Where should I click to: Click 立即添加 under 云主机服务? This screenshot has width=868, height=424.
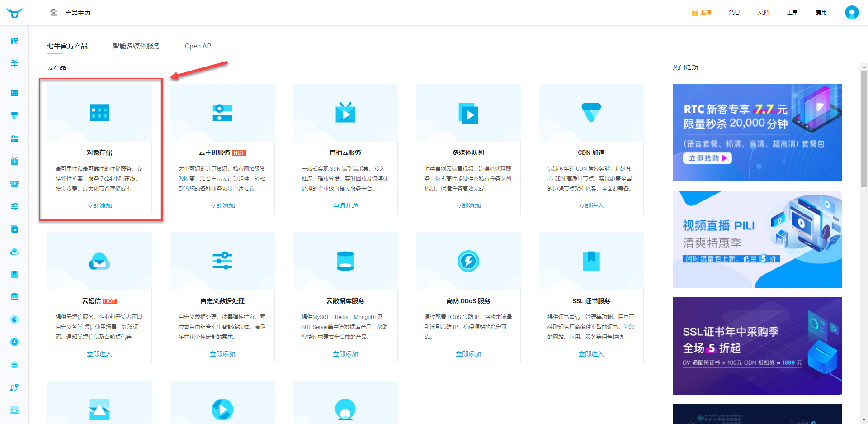[222, 205]
